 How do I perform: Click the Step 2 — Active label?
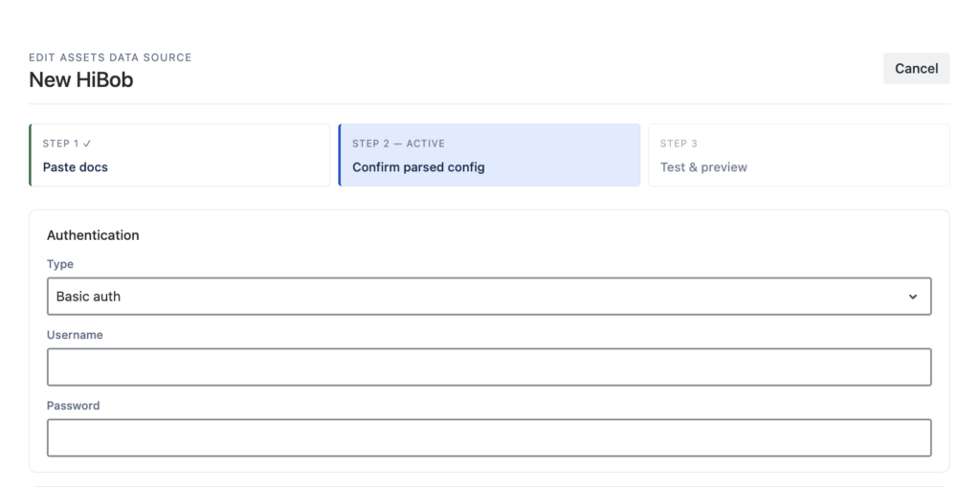[x=399, y=144]
